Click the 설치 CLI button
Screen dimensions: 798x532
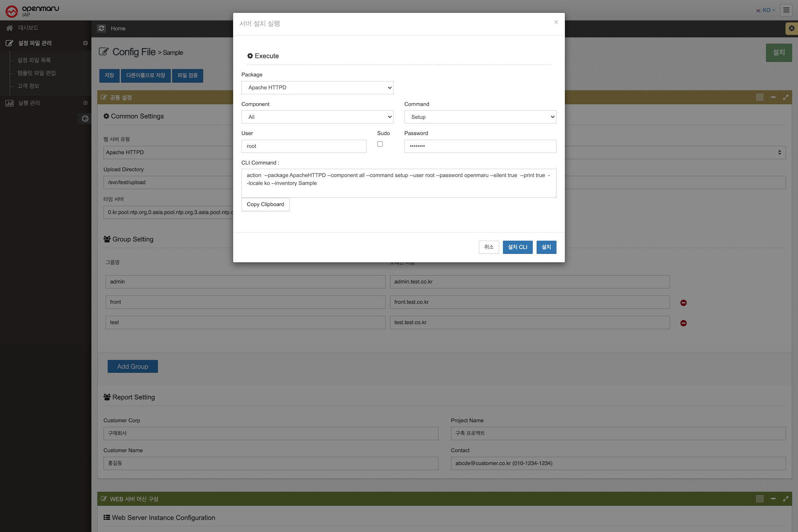pyautogui.click(x=517, y=247)
